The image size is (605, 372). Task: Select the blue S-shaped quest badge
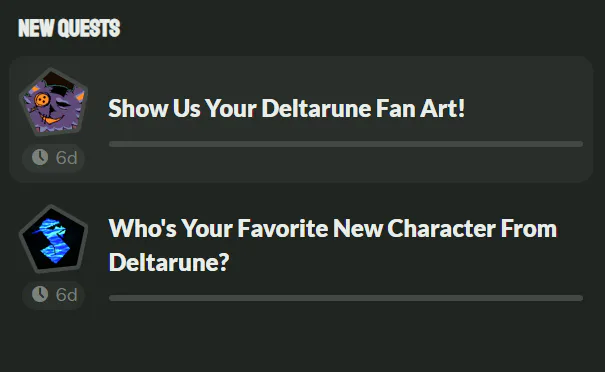(x=53, y=239)
